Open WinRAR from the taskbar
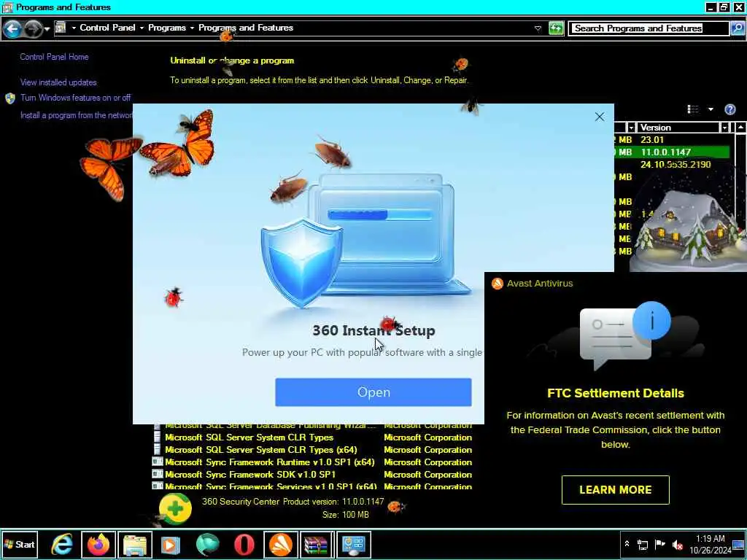This screenshot has height=560, width=747. pyautogui.click(x=317, y=544)
